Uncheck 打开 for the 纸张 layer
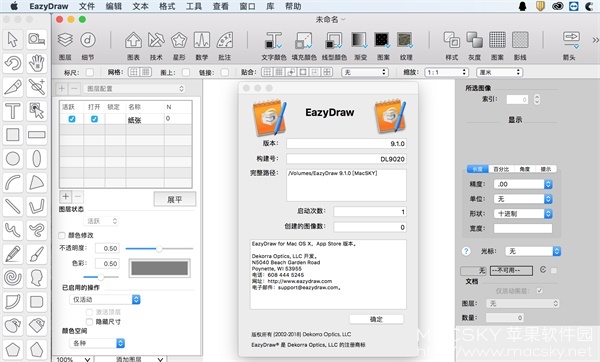Viewport: 600px width, 362px height. pyautogui.click(x=94, y=119)
